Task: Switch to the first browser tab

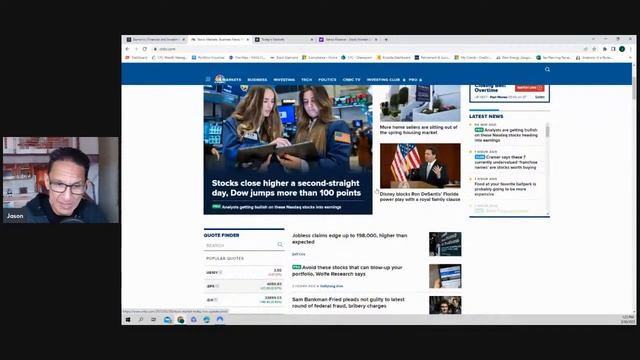Action: coord(156,40)
